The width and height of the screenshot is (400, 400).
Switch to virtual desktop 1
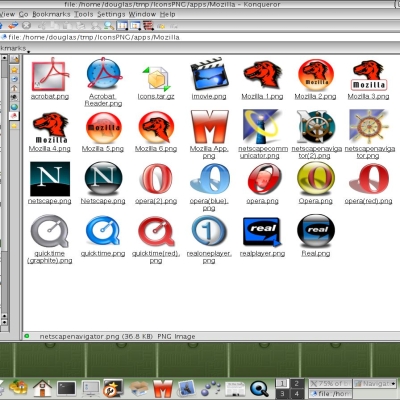tap(282, 383)
